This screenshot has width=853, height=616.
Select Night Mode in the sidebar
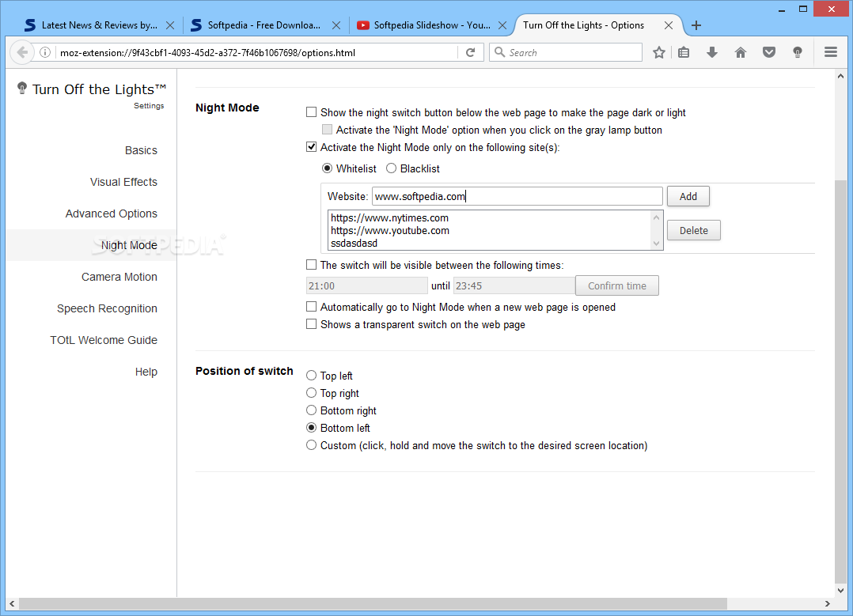tap(129, 245)
